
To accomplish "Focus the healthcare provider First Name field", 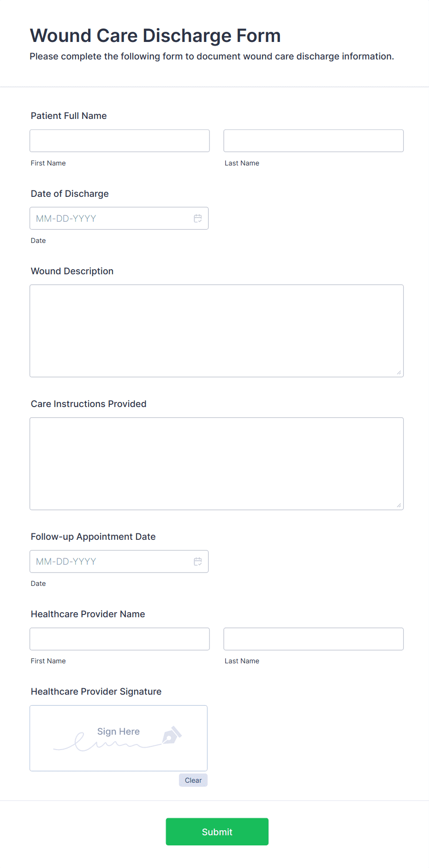I will [x=119, y=639].
